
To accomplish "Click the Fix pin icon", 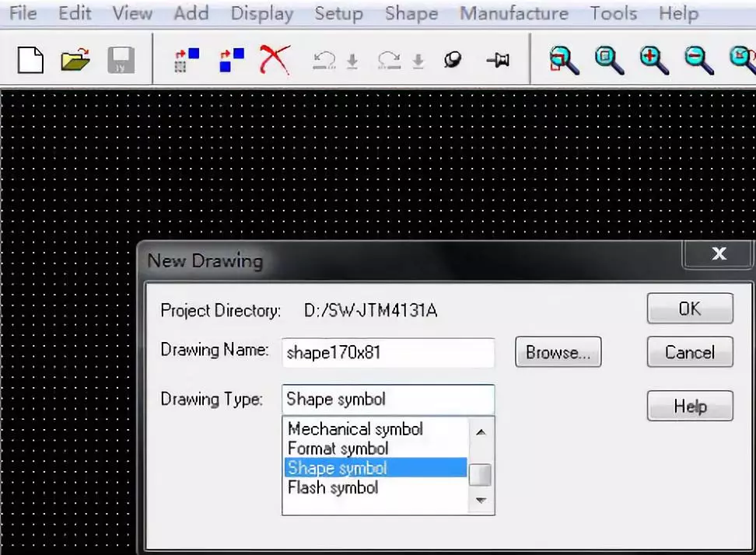I will 498,60.
